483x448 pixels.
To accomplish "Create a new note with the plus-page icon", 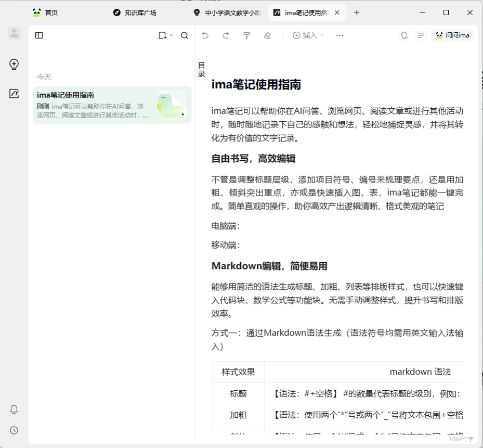I will pyautogui.click(x=163, y=35).
